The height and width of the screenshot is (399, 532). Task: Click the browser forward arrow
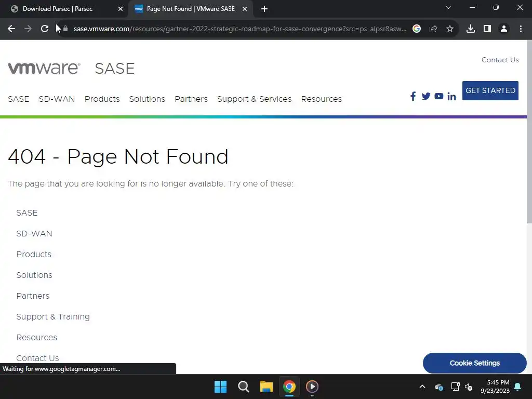[28, 29]
